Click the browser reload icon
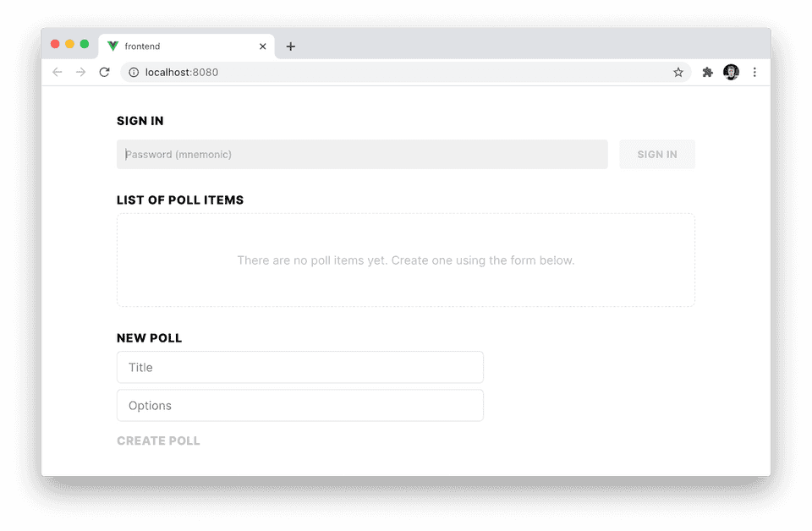The height and width of the screenshot is (531, 812). 104,72
